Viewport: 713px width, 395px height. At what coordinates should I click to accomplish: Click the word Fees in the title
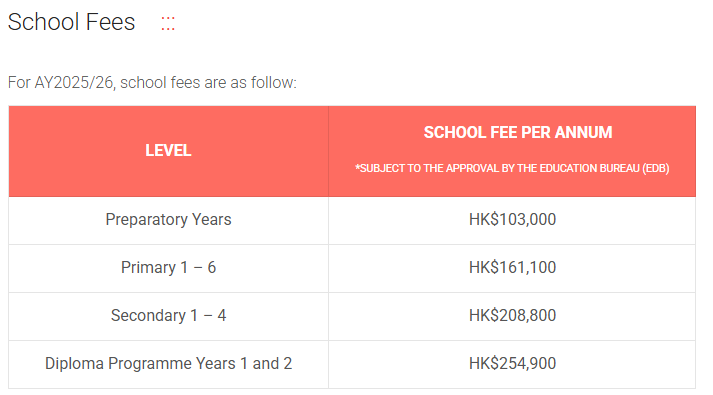[x=110, y=22]
